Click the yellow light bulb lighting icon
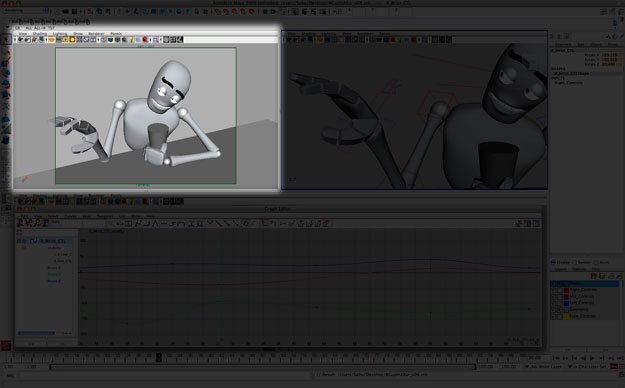Viewport: 625px width, 388px height. (131, 39)
